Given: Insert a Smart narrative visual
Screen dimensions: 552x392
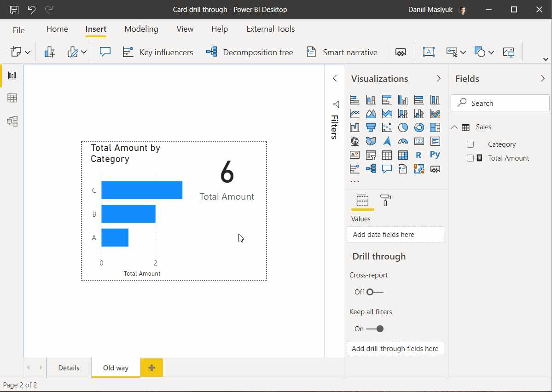Looking at the screenshot, I should pyautogui.click(x=343, y=52).
